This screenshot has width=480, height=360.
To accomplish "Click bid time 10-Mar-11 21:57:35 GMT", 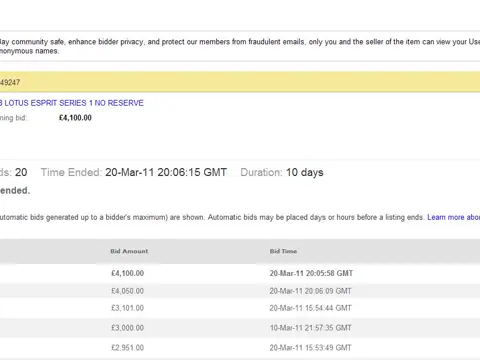I will 311,328.
